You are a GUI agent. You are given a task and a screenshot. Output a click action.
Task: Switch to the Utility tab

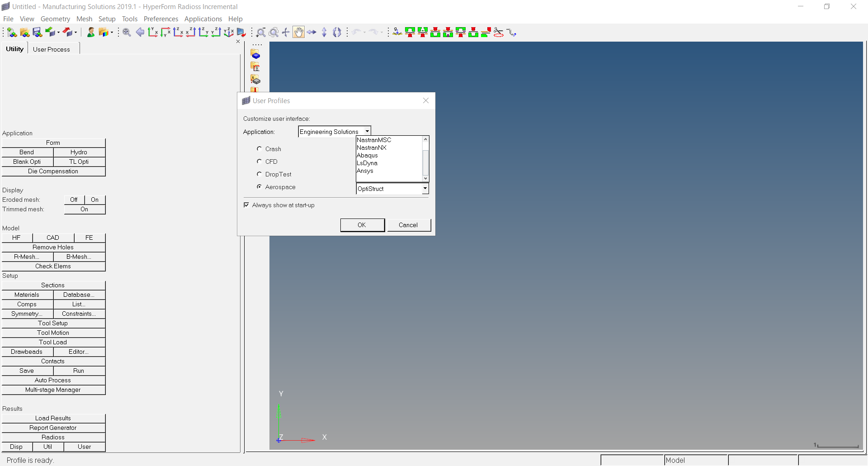(x=14, y=48)
